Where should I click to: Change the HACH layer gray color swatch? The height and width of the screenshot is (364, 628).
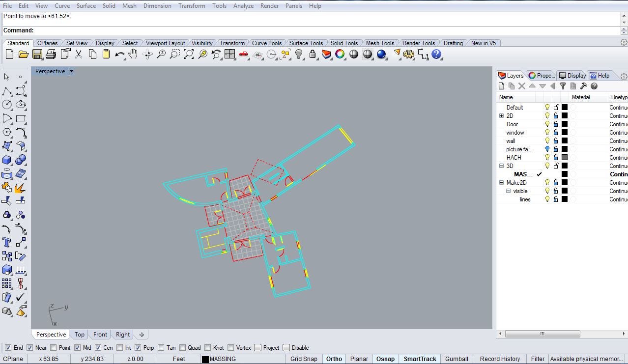point(565,158)
